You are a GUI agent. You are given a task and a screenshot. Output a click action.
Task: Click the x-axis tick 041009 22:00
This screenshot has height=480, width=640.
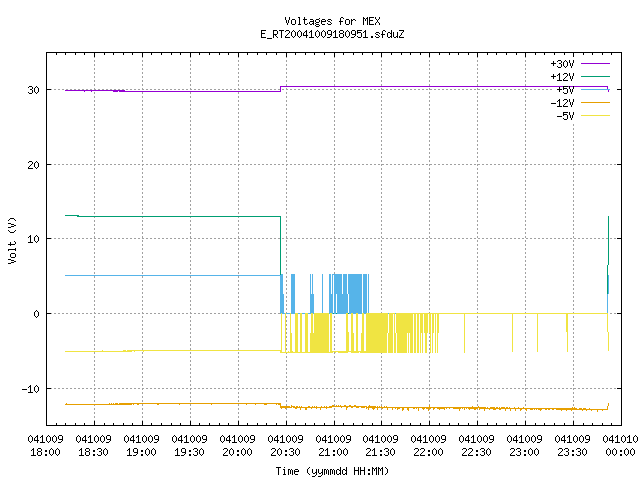428,446
